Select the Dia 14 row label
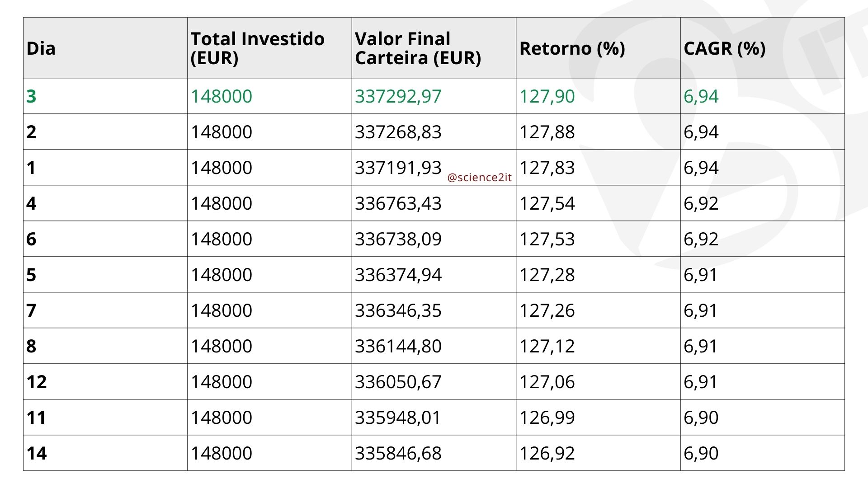 click(x=37, y=453)
